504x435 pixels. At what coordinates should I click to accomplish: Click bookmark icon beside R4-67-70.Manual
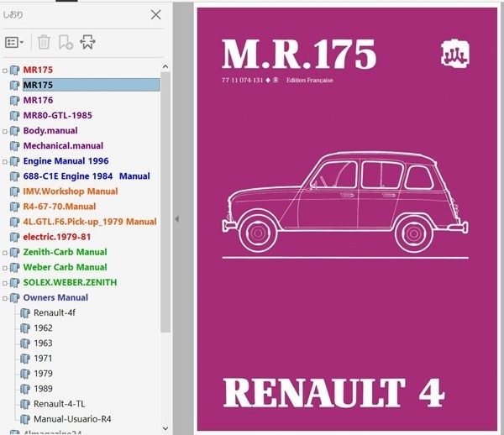[15, 207]
